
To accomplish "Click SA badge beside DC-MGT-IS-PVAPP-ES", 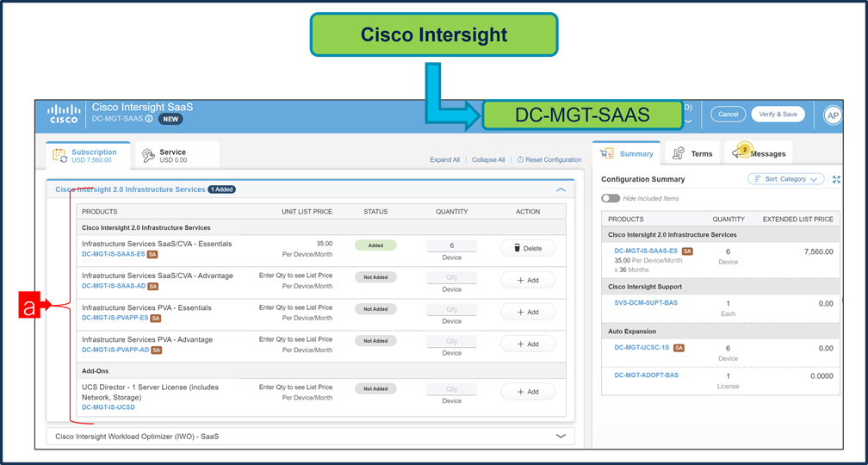I will 156,319.
